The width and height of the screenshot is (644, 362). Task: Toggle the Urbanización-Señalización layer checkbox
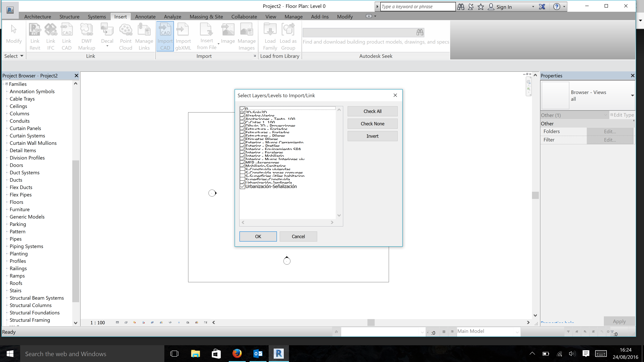(242, 186)
